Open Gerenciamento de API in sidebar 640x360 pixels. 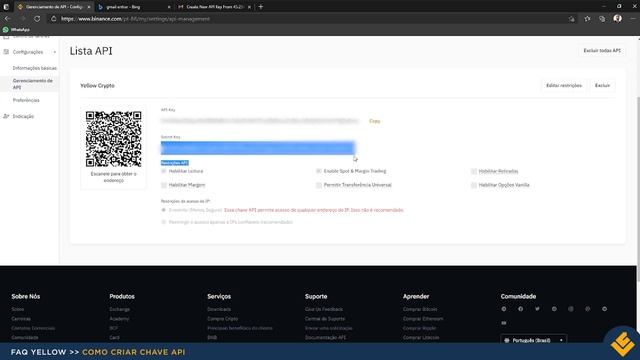click(33, 84)
